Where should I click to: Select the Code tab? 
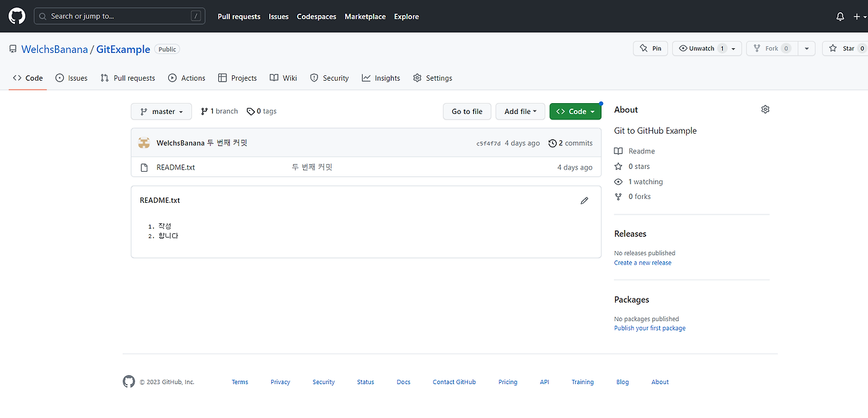(x=28, y=78)
